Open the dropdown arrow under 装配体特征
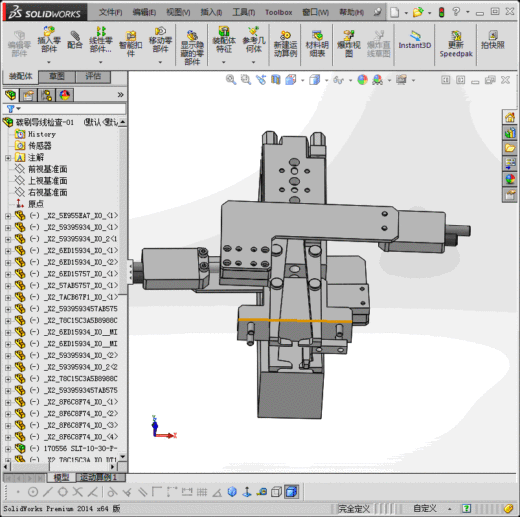520x517 pixels. click(223, 62)
